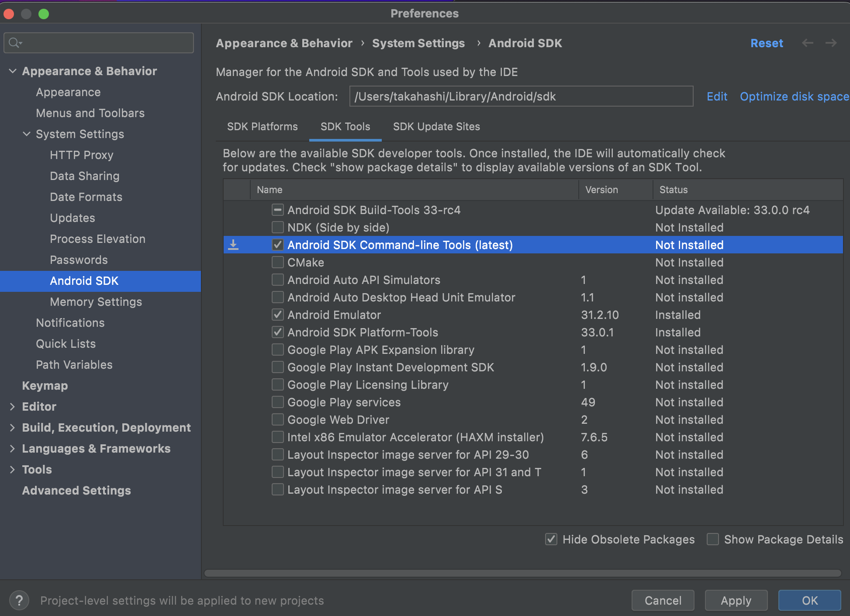This screenshot has width=850, height=616.
Task: Click the forward navigation arrow
Action: coord(831,43)
